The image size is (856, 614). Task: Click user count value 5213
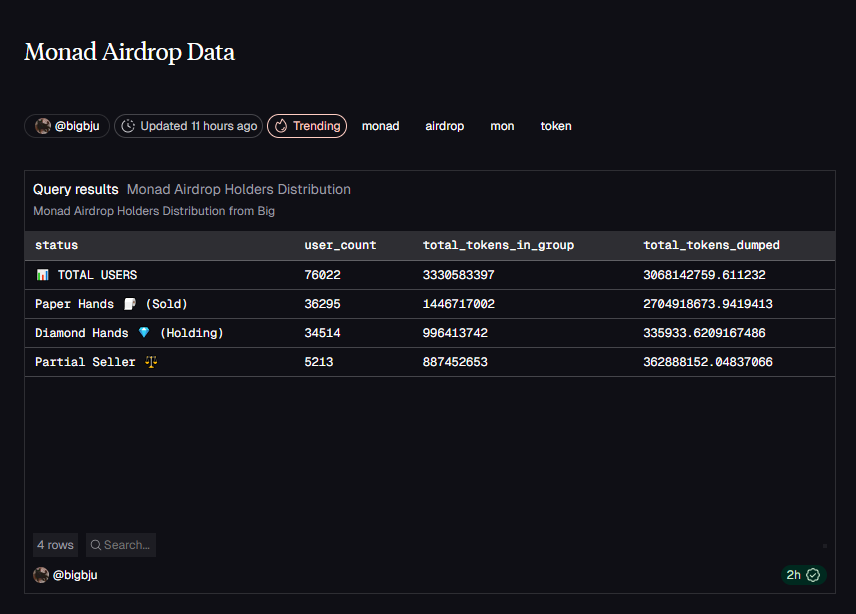[318, 362]
